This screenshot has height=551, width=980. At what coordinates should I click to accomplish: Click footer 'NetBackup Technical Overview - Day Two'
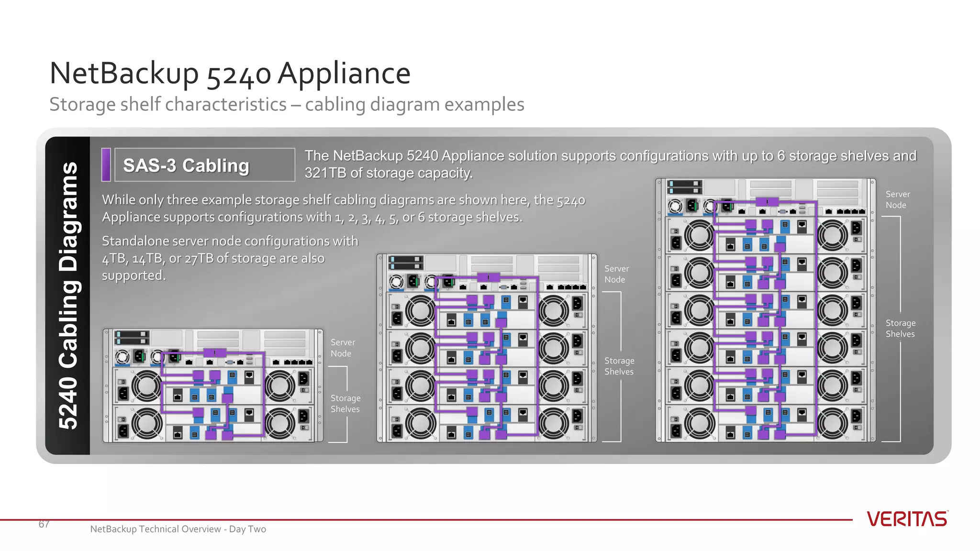178,529
